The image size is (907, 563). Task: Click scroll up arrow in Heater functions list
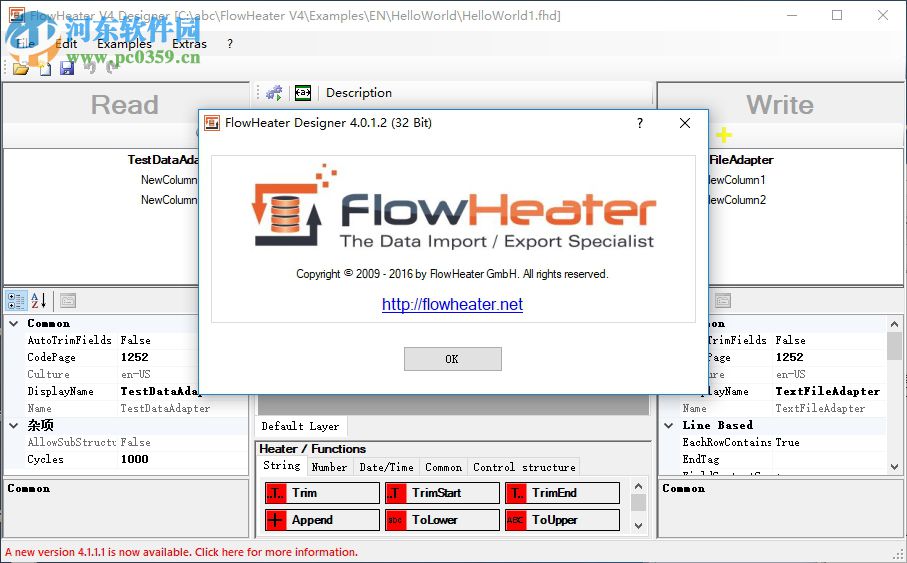tap(638, 487)
